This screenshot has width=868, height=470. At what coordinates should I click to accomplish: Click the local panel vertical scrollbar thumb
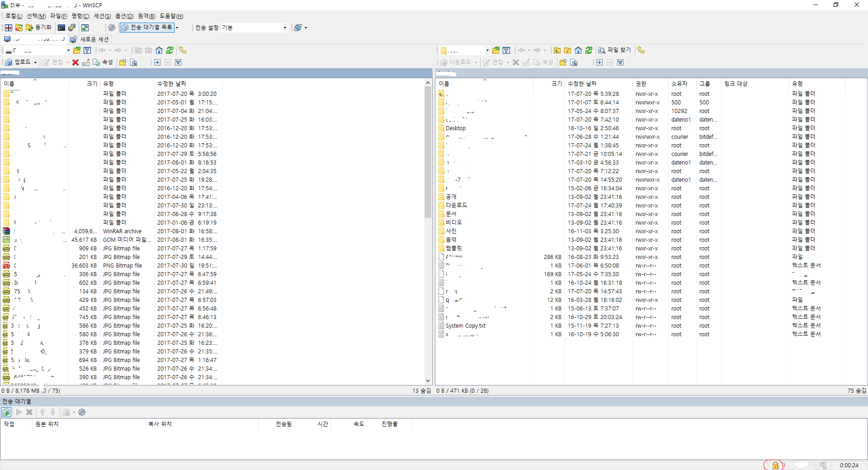tap(428, 152)
